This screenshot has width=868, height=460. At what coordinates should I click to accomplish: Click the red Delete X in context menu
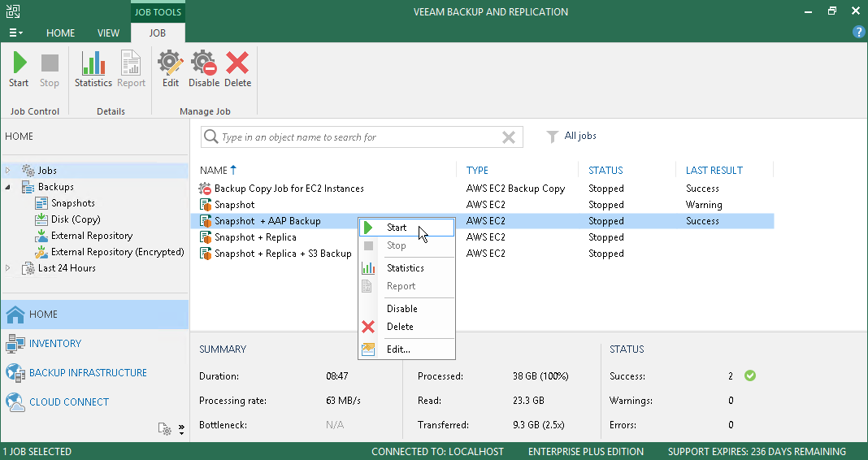pos(368,327)
